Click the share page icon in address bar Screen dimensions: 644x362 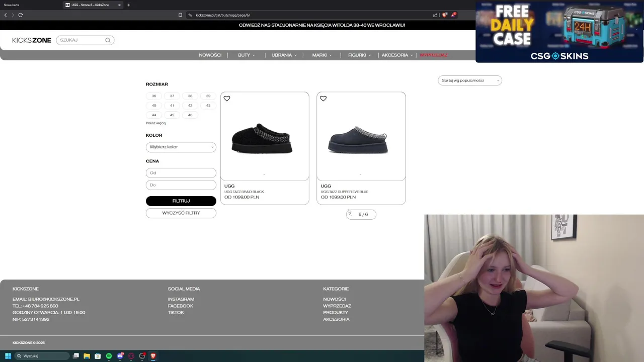click(x=435, y=15)
